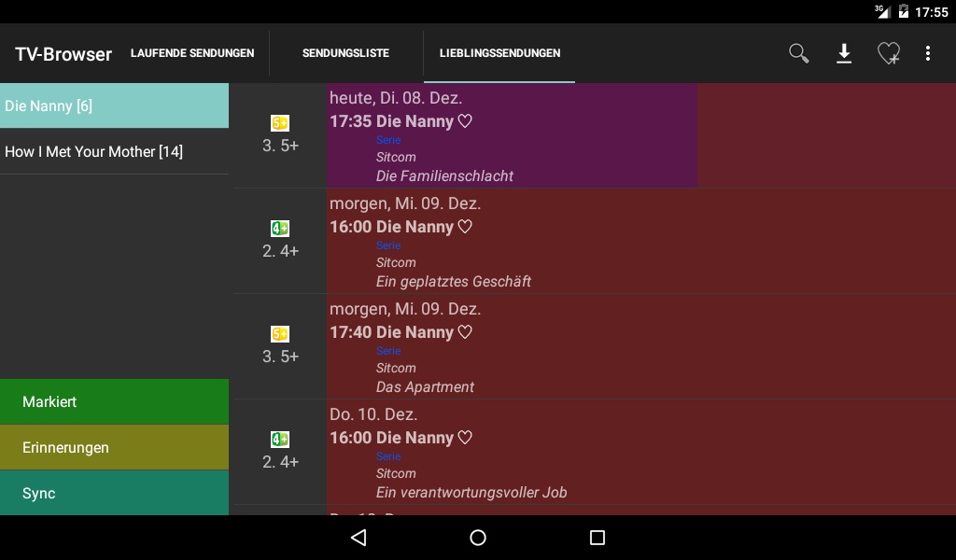956x560 pixels.
Task: Open the Markiert list
Action: [114, 401]
